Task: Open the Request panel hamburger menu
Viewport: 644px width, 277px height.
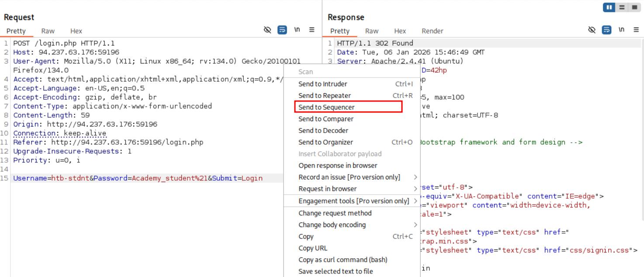Action: point(312,30)
